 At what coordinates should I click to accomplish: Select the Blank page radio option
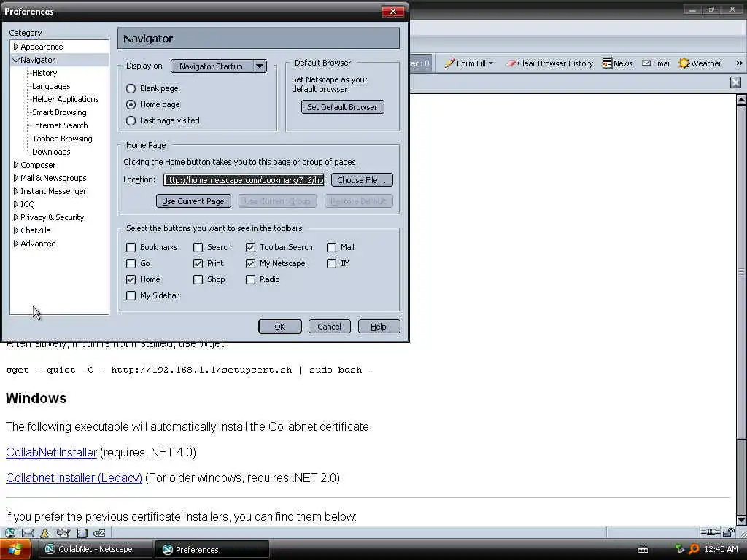click(x=131, y=88)
